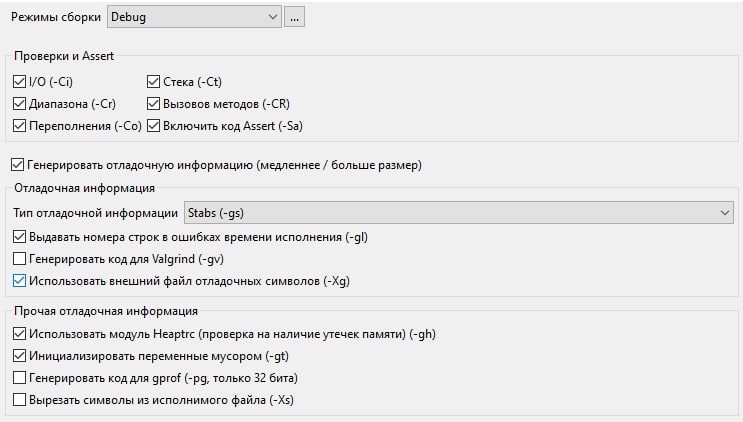The image size is (743, 422).
Task: Enable Генерировать код для Valgrind (-gv)
Action: (19, 259)
